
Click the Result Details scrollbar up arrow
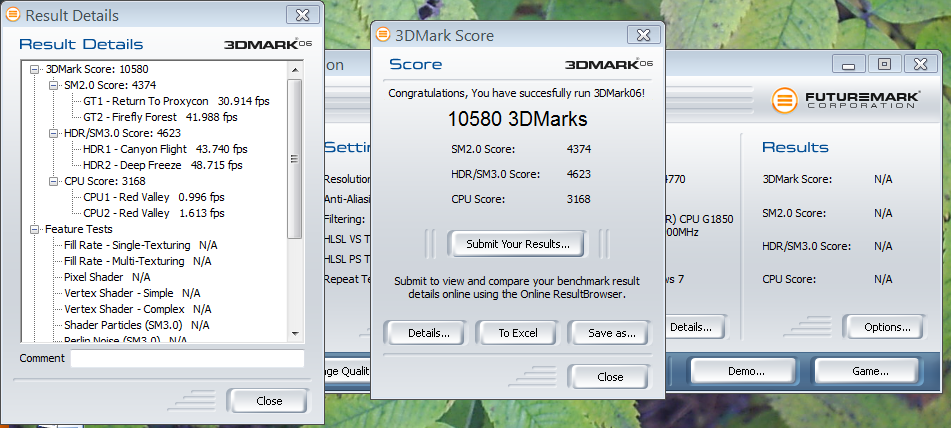(x=295, y=70)
